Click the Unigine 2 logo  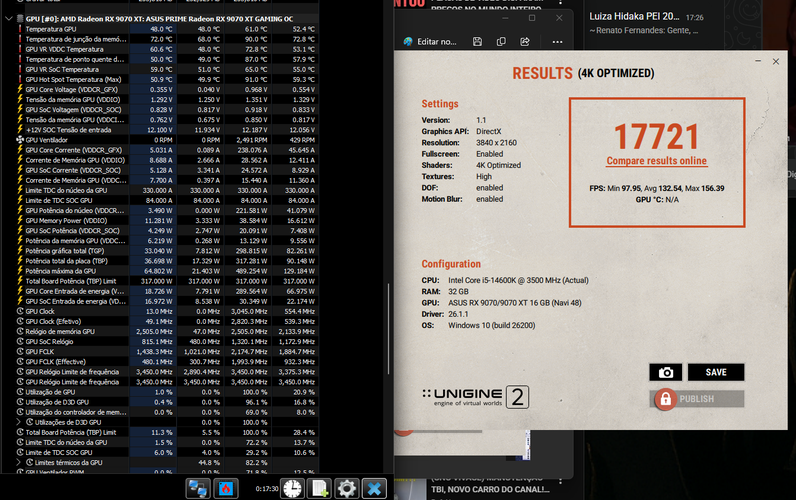point(475,397)
